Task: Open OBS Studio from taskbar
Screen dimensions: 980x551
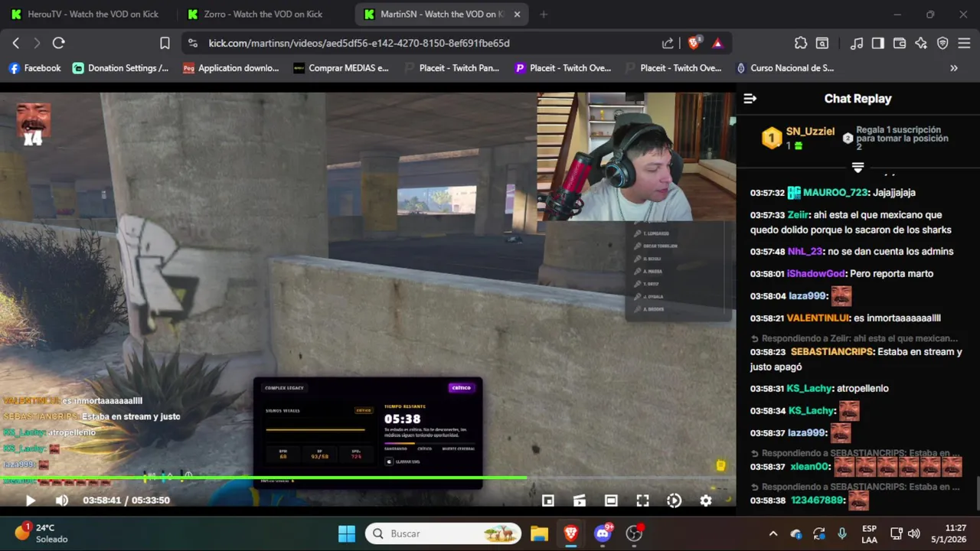Action: (634, 533)
